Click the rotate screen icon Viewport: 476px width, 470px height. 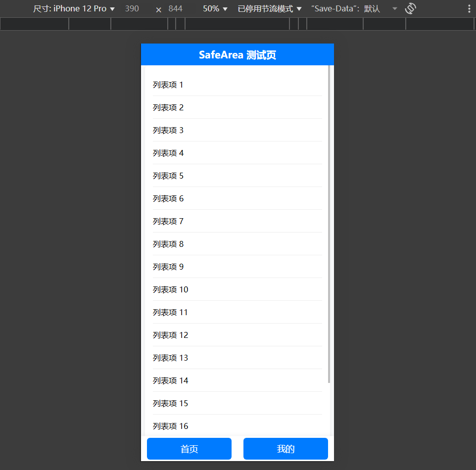(410, 9)
